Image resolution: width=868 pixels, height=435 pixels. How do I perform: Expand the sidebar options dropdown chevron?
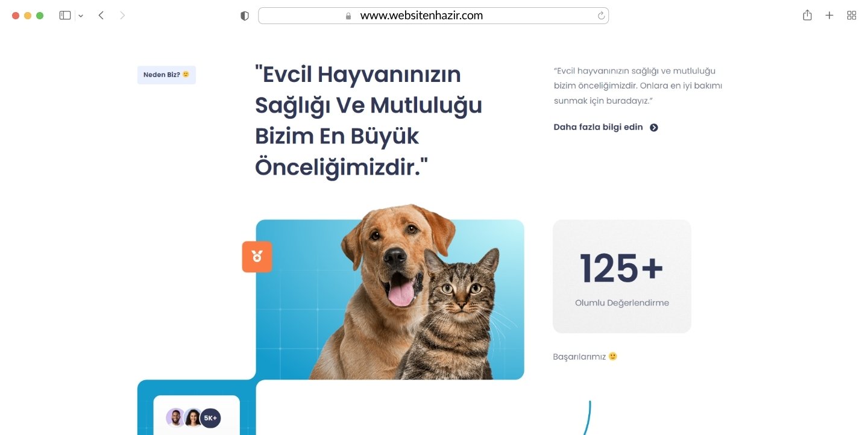click(81, 16)
